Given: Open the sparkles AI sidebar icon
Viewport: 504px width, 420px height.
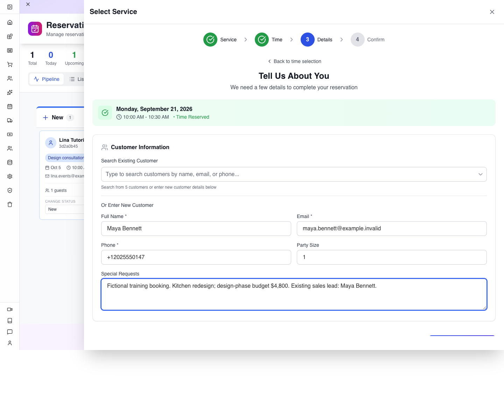Looking at the screenshot, I should (10, 92).
